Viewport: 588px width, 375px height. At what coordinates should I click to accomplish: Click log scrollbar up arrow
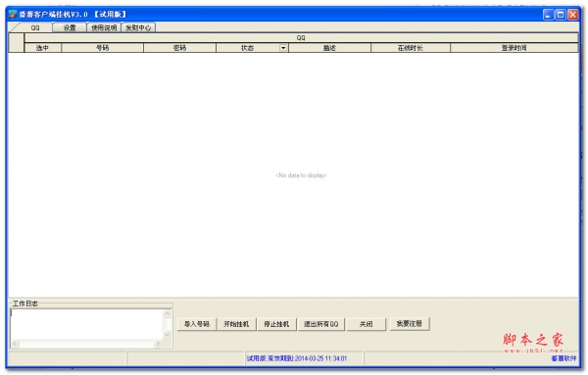click(168, 314)
